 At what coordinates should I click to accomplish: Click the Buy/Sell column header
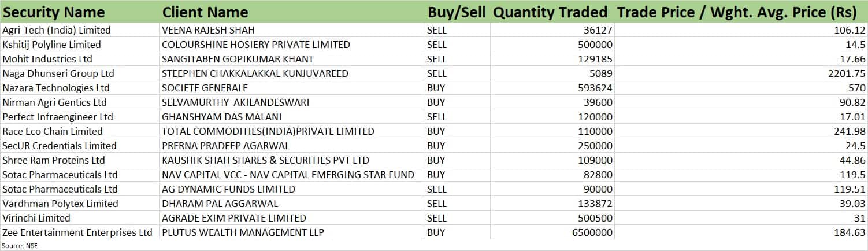(457, 12)
